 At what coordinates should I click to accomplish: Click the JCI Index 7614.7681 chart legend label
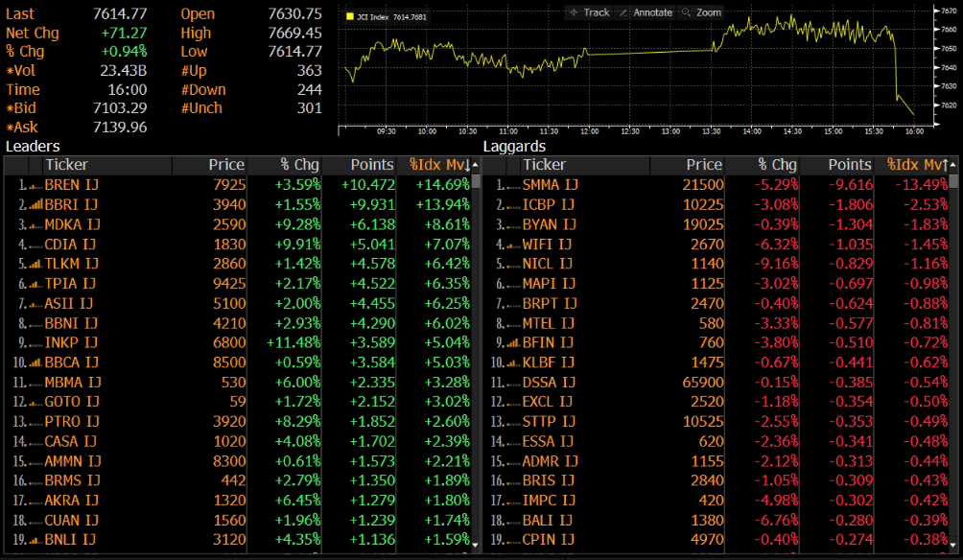(392, 16)
